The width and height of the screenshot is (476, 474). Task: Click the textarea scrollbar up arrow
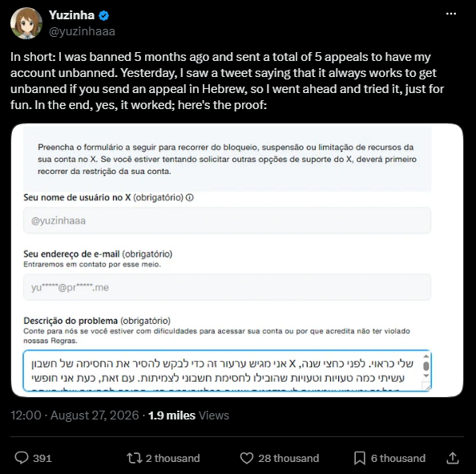point(426,356)
